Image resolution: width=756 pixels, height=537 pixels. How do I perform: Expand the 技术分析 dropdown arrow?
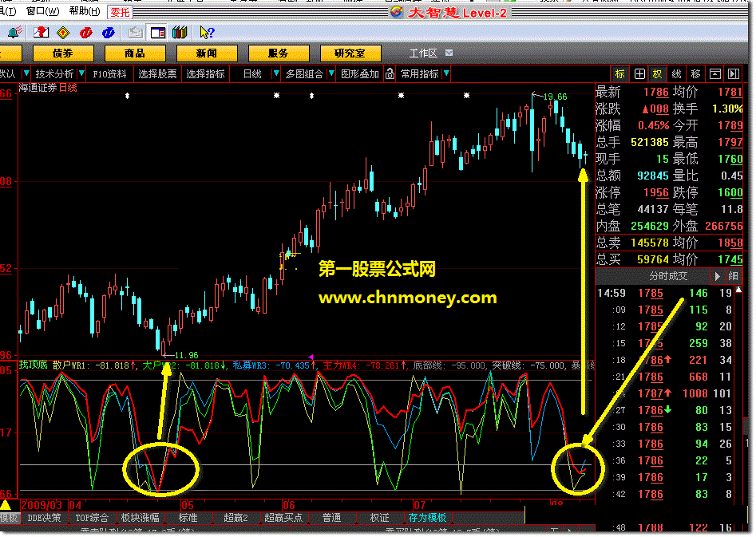click(81, 73)
